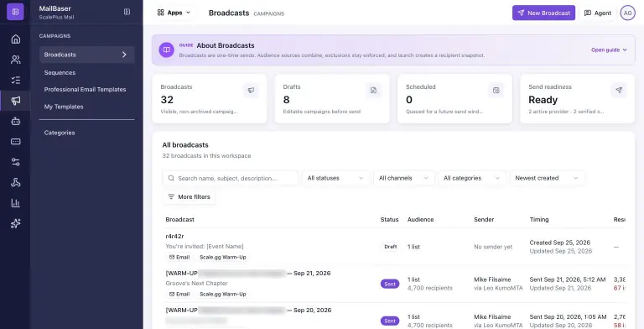This screenshot has width=644, height=329.
Task: Click the Audience column header
Action: tap(421, 219)
